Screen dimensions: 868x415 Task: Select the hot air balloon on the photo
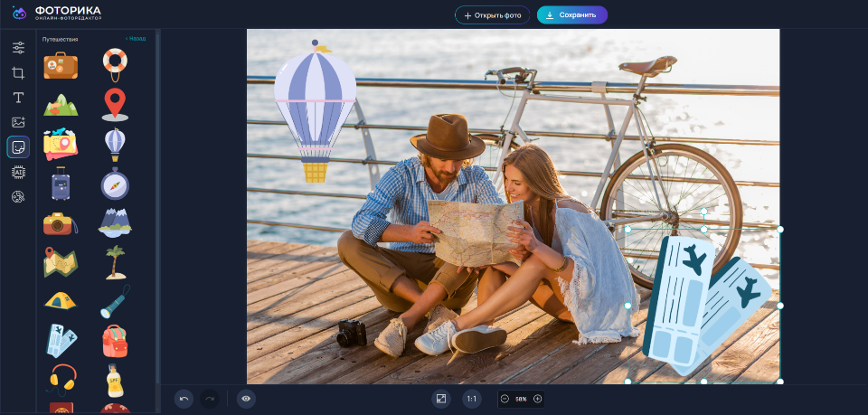coord(315,110)
